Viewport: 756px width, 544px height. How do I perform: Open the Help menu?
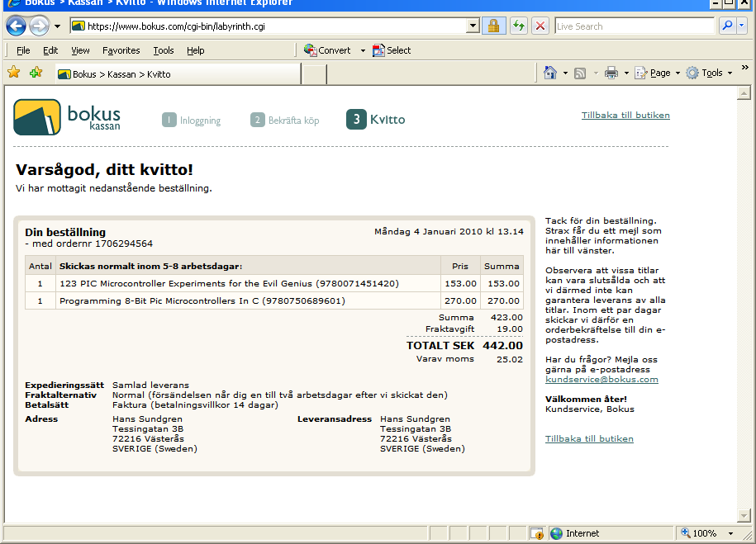coord(195,50)
